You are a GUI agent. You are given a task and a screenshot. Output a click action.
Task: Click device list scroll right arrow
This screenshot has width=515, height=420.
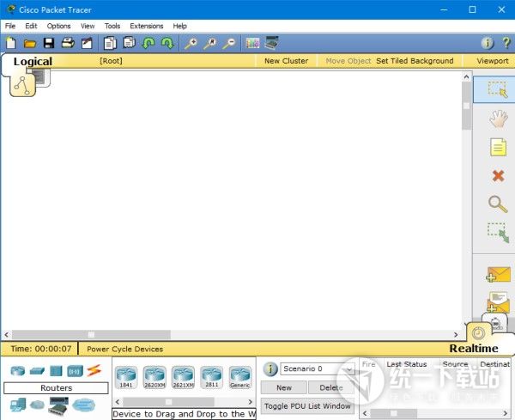[x=251, y=402]
